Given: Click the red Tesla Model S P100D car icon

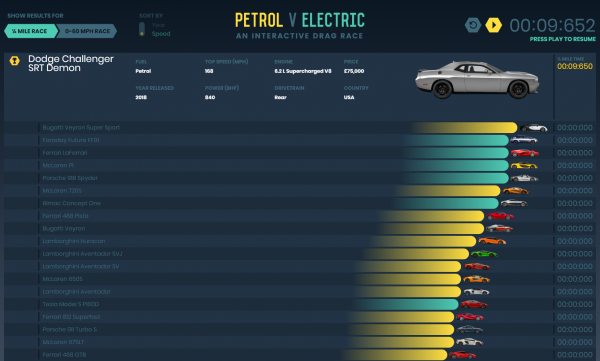Looking at the screenshot, I should tap(474, 304).
